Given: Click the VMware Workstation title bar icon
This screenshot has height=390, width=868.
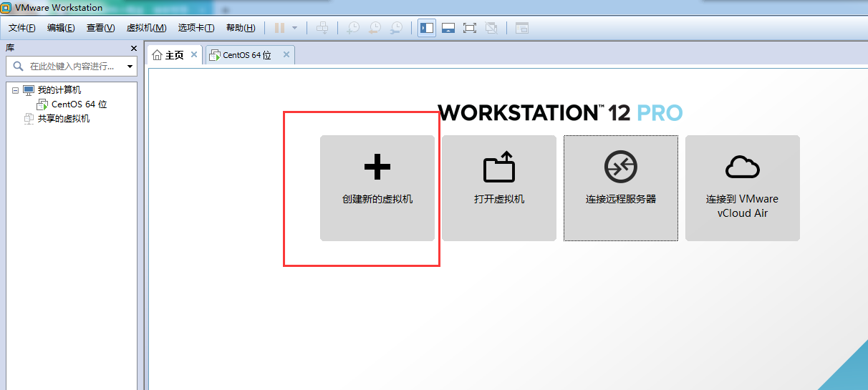Looking at the screenshot, I should [7, 7].
